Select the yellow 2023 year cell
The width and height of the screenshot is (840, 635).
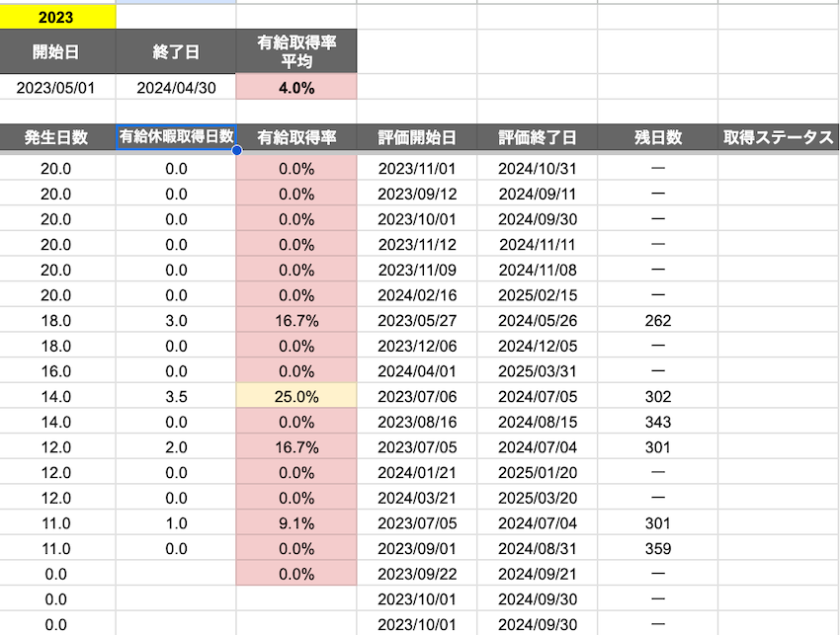click(57, 17)
